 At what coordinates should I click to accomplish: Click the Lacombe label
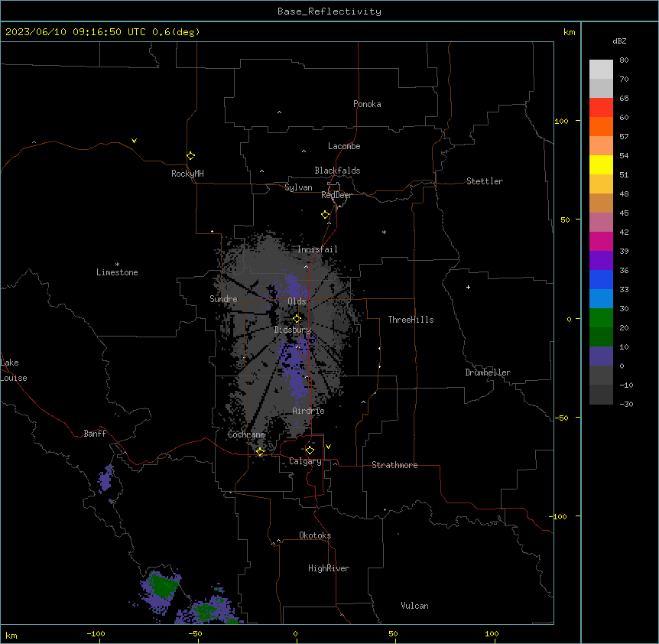tap(344, 146)
